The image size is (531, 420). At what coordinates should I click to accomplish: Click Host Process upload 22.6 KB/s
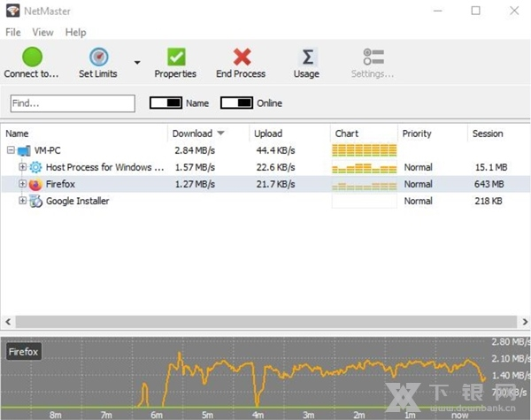pyautogui.click(x=275, y=167)
